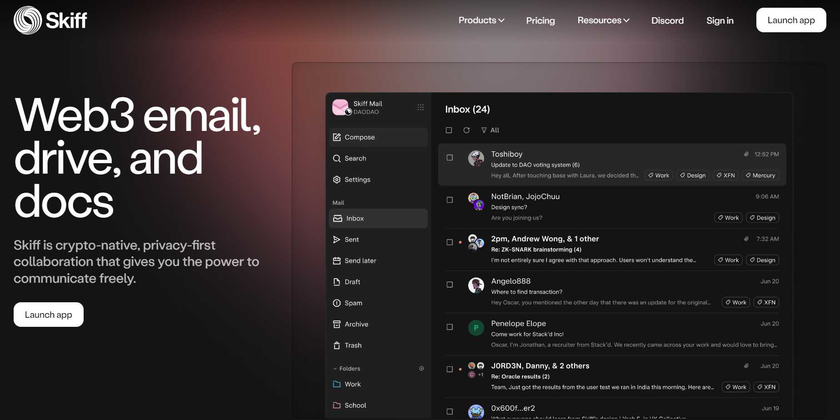Click the Search magnifier icon in sidebar

(x=337, y=158)
